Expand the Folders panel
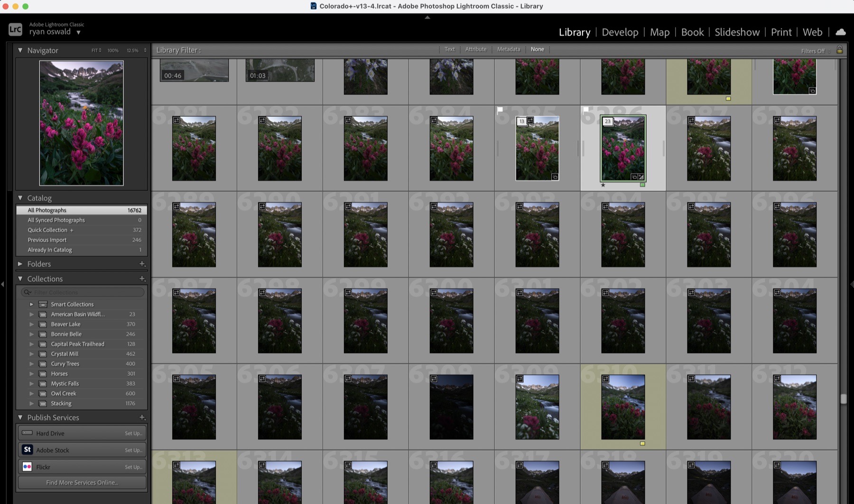This screenshot has width=854, height=504. (x=20, y=264)
